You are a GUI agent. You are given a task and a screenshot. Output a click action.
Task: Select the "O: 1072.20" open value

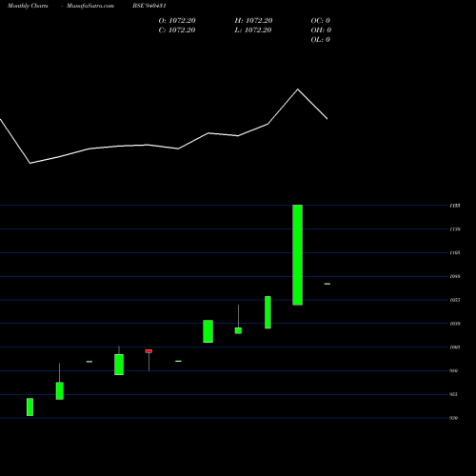pos(177,21)
